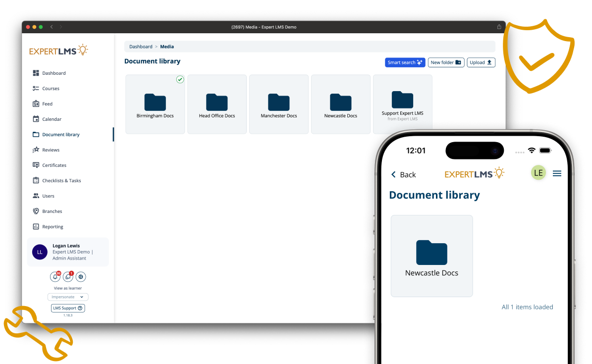Open the notifications bell icon

[55, 277]
